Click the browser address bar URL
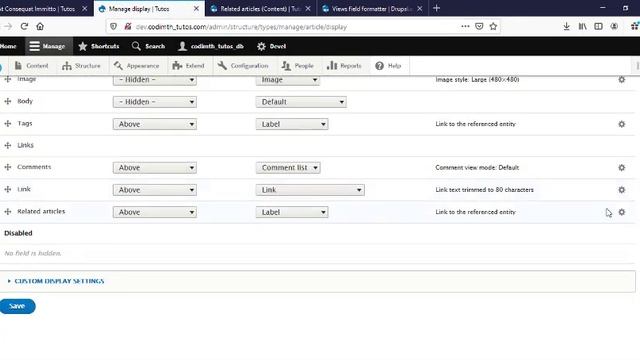This screenshot has height=360, width=640. coord(241,27)
